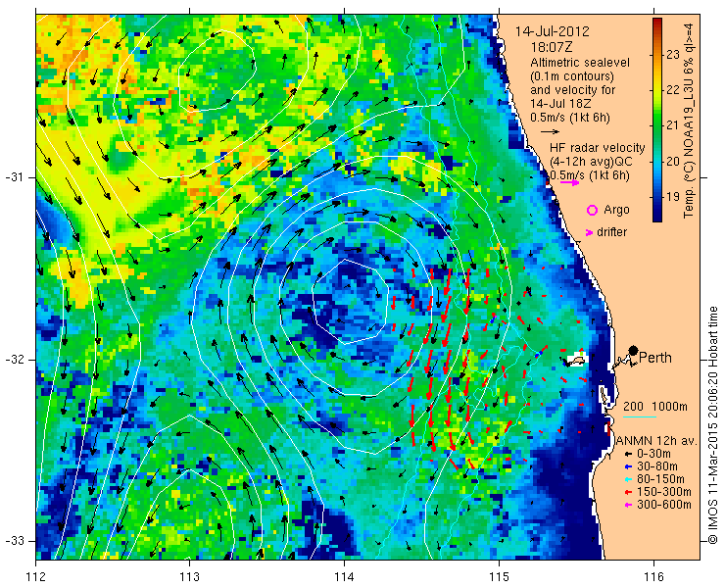
Task: Click the -33 latitude axis label
Action: point(14,541)
